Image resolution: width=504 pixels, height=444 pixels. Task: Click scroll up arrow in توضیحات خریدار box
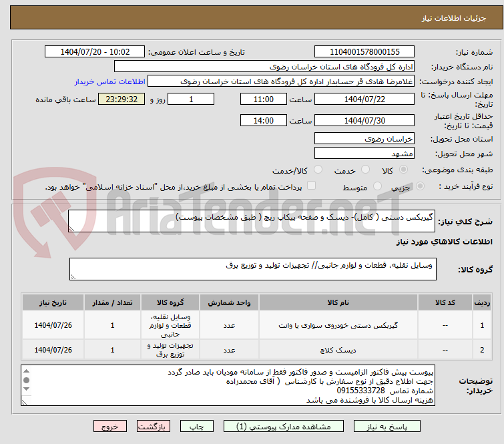[26, 371]
